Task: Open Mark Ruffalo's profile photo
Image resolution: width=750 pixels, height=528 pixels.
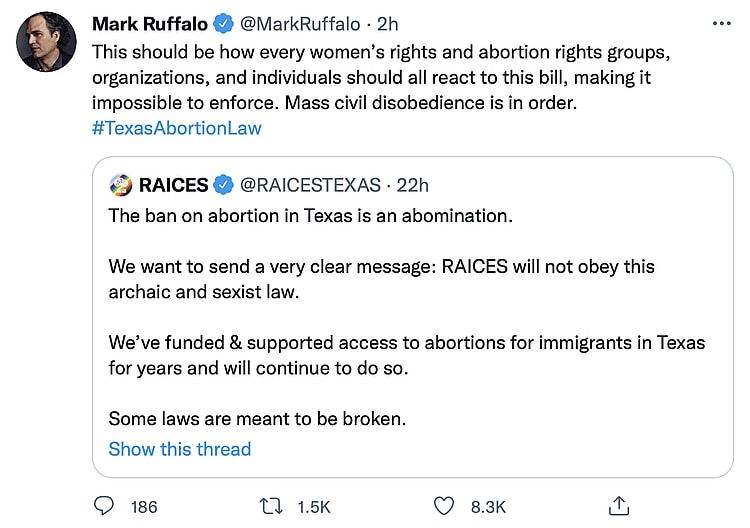Action: point(46,42)
